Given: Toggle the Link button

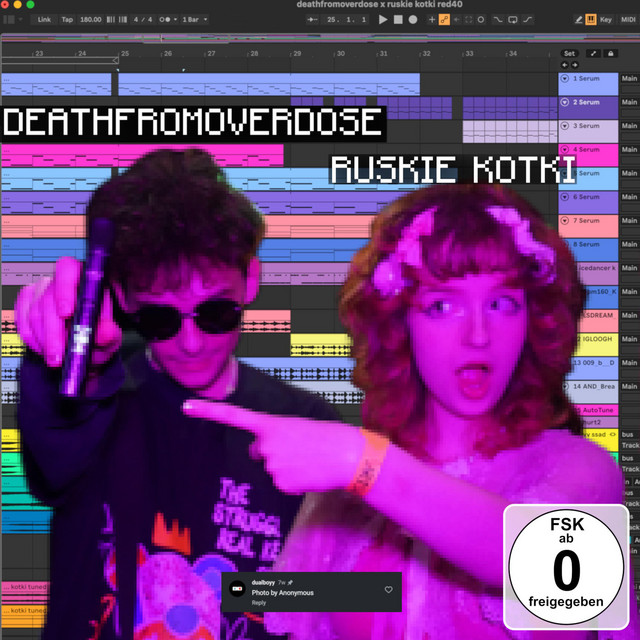Looking at the screenshot, I should tap(44, 19).
